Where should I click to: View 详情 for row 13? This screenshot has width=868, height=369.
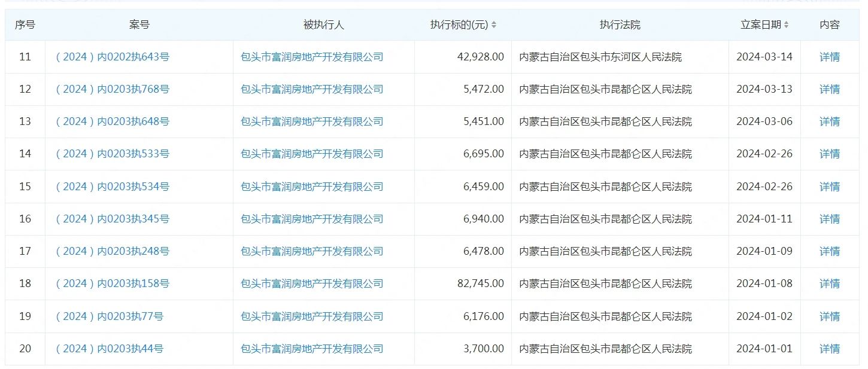830,121
